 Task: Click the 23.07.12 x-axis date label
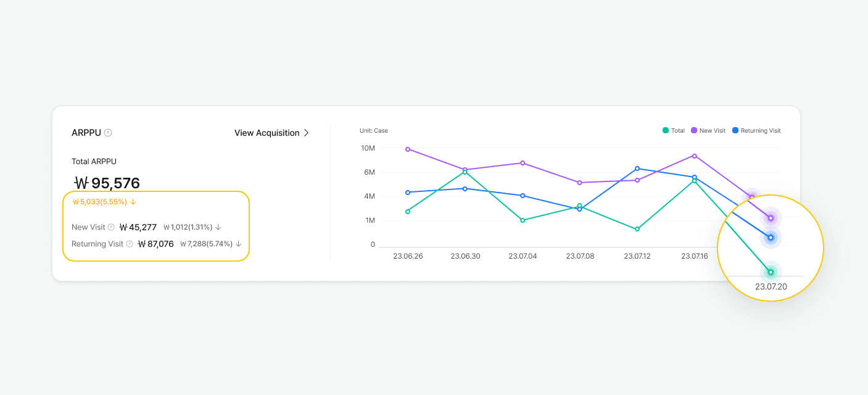pyautogui.click(x=637, y=256)
